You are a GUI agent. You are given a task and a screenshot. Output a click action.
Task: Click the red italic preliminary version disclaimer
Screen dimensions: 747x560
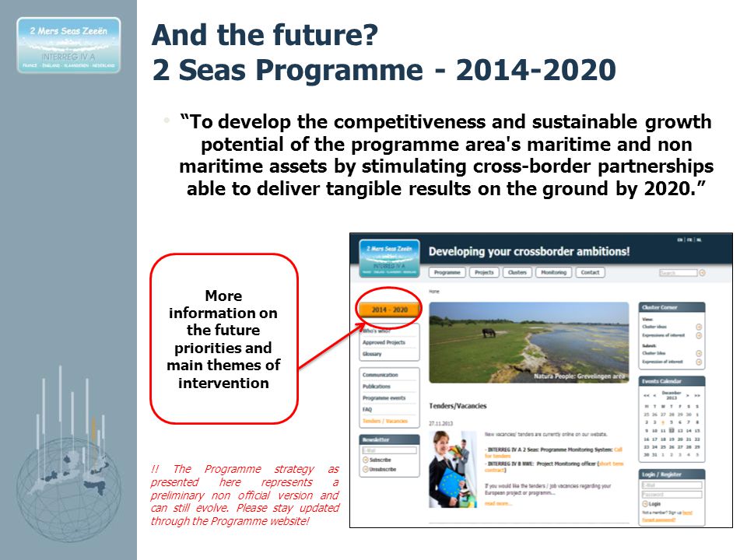245,495
